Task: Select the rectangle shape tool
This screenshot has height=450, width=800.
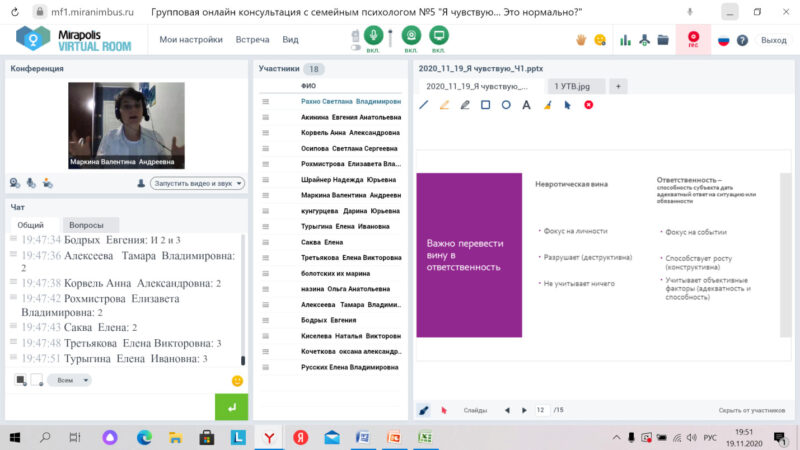Action: (485, 105)
